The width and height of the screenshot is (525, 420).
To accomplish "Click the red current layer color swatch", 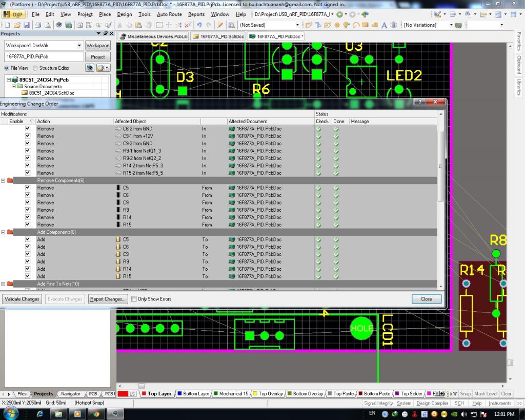I will click(x=123, y=394).
